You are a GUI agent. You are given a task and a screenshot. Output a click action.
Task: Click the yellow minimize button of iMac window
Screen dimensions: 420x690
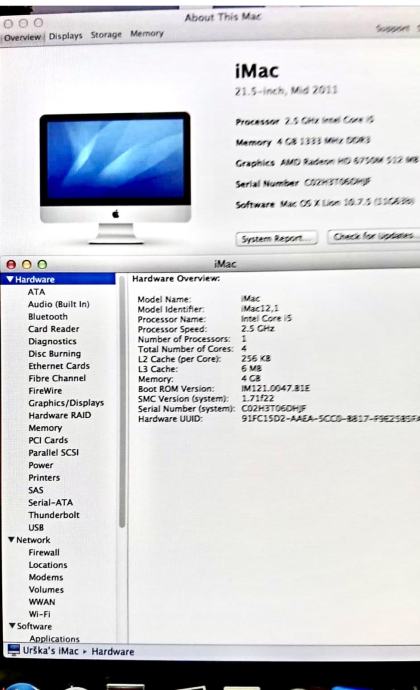27,264
